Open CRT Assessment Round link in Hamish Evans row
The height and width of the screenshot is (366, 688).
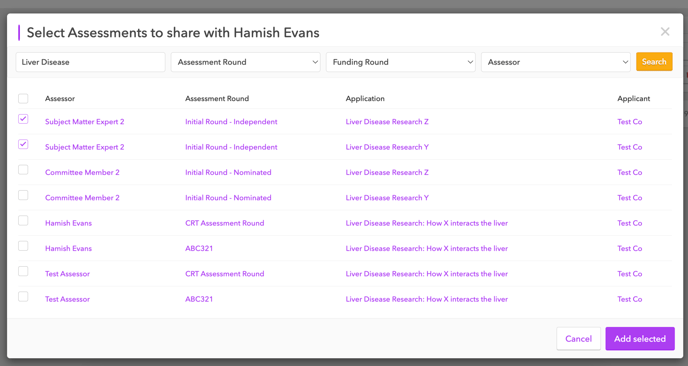225,223
